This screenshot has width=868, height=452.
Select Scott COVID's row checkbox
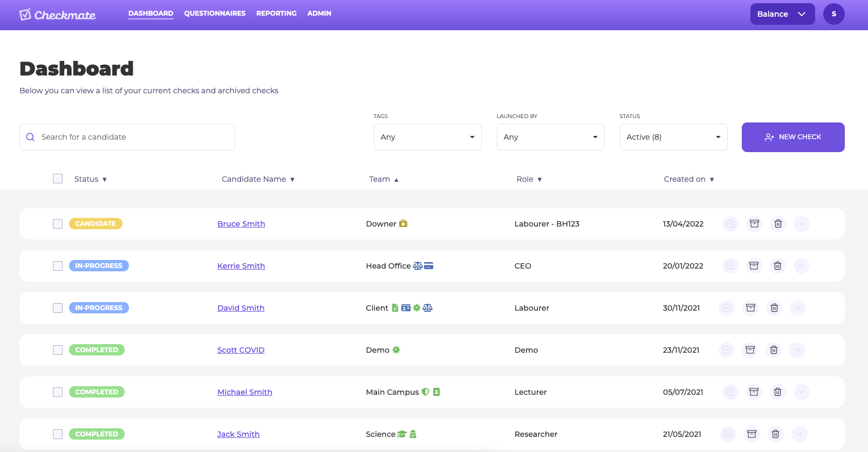58,350
